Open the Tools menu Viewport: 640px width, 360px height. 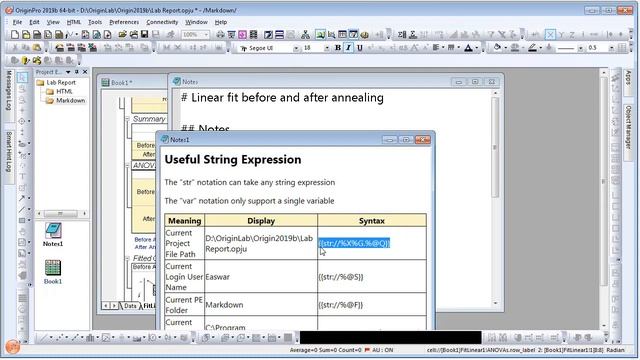95,22
